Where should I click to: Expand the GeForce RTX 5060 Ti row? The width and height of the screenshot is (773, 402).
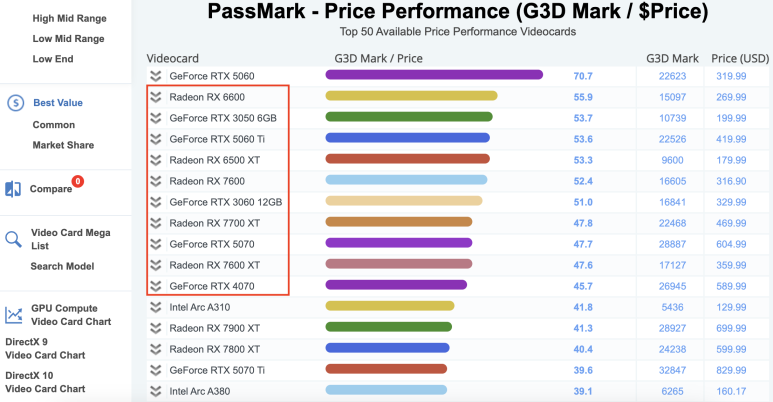(156, 139)
